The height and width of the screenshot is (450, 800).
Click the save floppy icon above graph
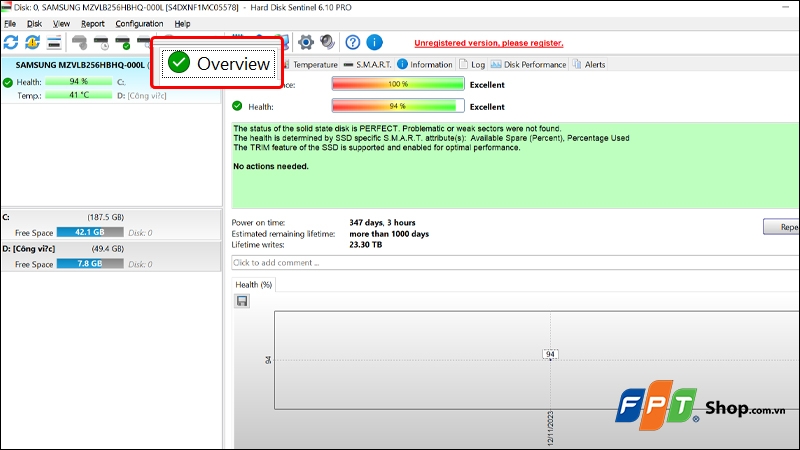242,301
